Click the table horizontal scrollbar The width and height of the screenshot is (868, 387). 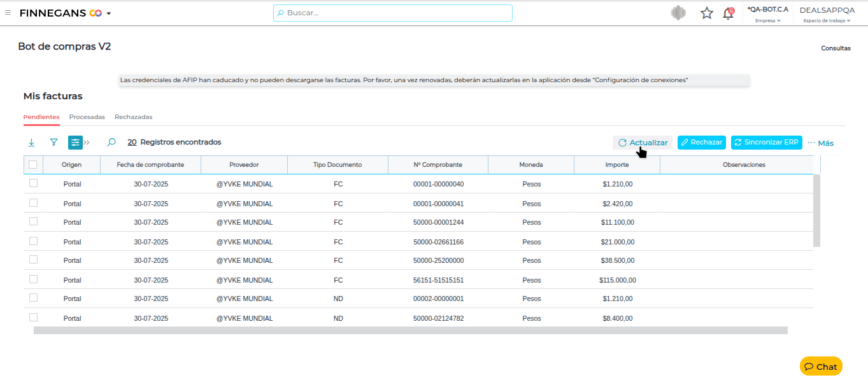[x=411, y=330]
